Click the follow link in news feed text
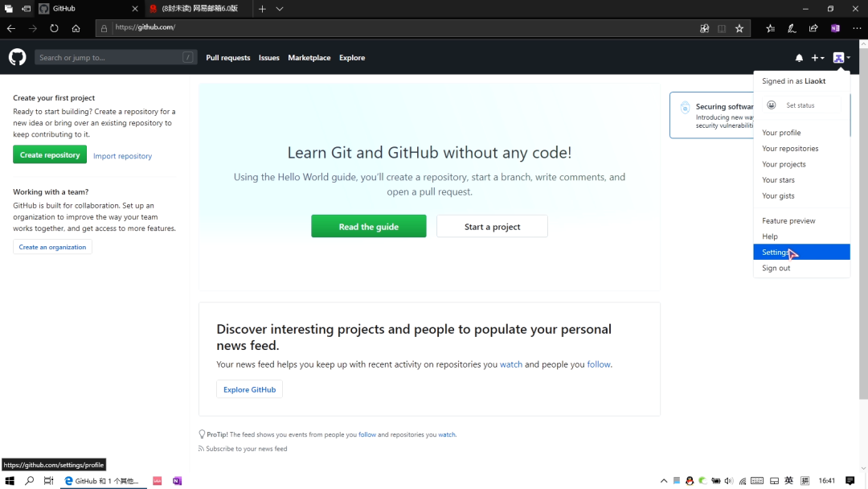 (x=599, y=364)
